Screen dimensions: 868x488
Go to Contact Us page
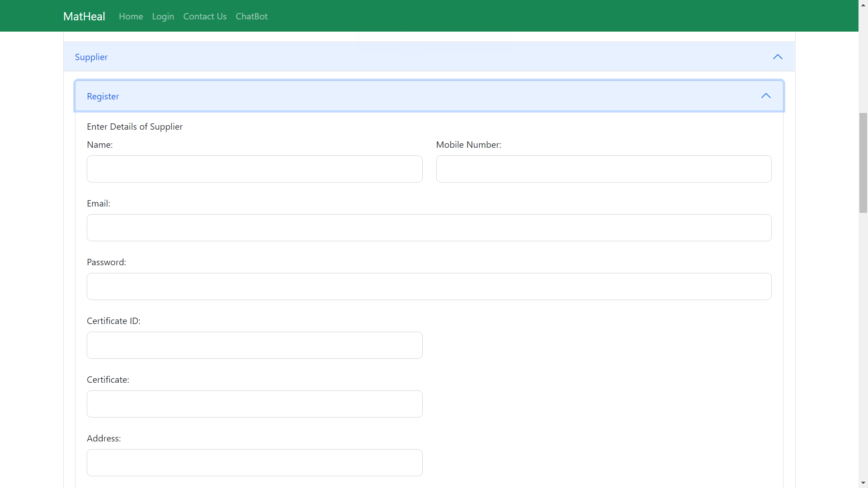coord(205,16)
